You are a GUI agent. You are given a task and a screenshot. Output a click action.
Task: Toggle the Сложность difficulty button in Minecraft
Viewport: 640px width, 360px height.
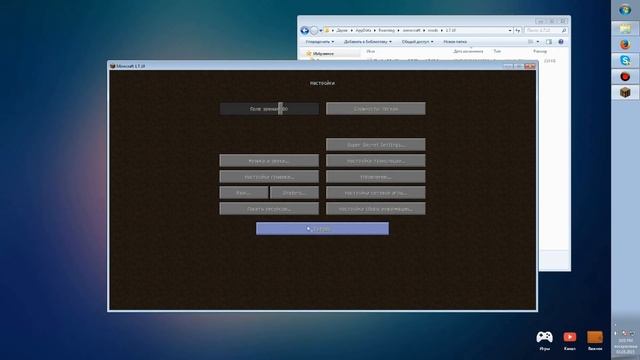pyautogui.click(x=376, y=109)
